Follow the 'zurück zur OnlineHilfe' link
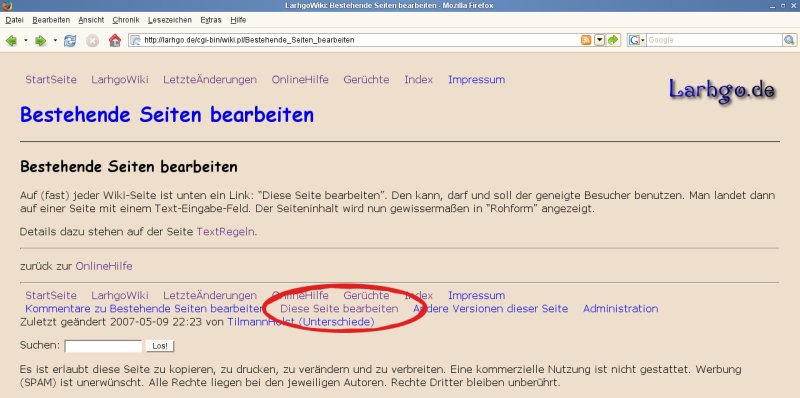This screenshot has width=800, height=398. 104,266
